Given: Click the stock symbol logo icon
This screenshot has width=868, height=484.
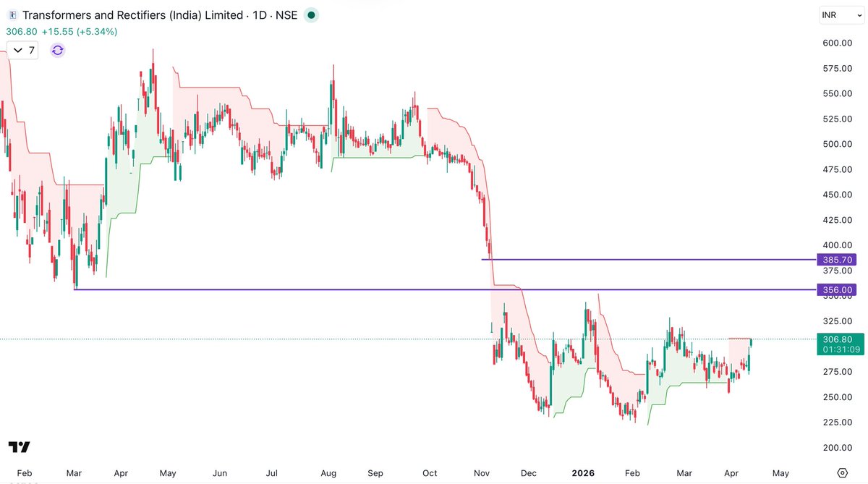Looking at the screenshot, I should 12,15.
